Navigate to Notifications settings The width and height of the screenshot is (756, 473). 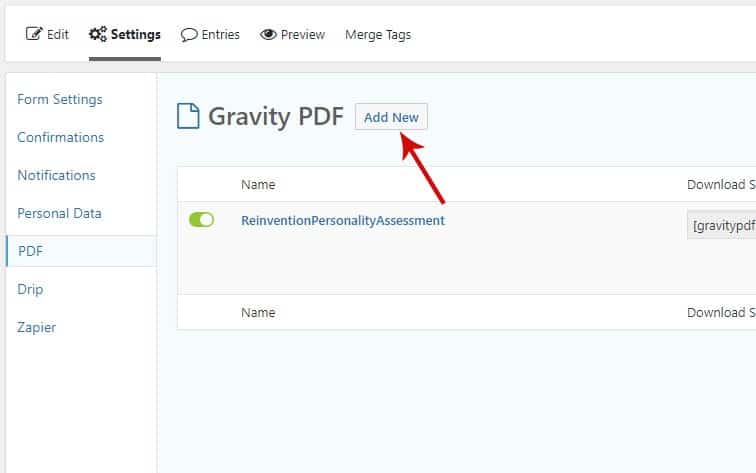tap(56, 175)
